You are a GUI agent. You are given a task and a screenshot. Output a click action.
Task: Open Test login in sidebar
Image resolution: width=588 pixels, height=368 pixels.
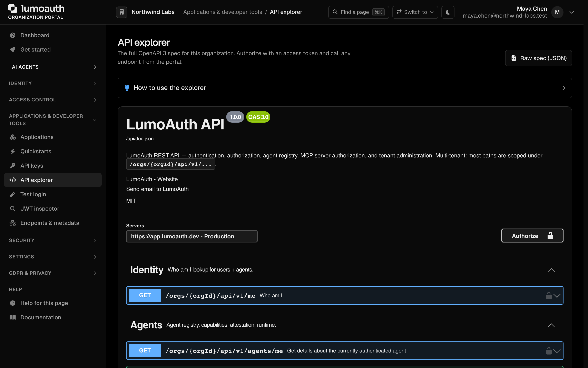(53, 194)
